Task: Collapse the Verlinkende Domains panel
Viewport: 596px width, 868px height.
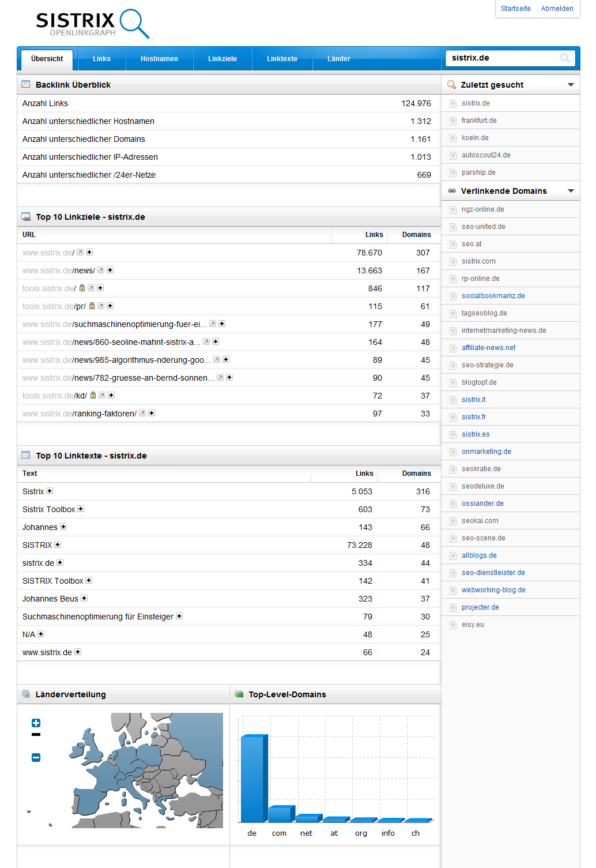Action: click(571, 191)
